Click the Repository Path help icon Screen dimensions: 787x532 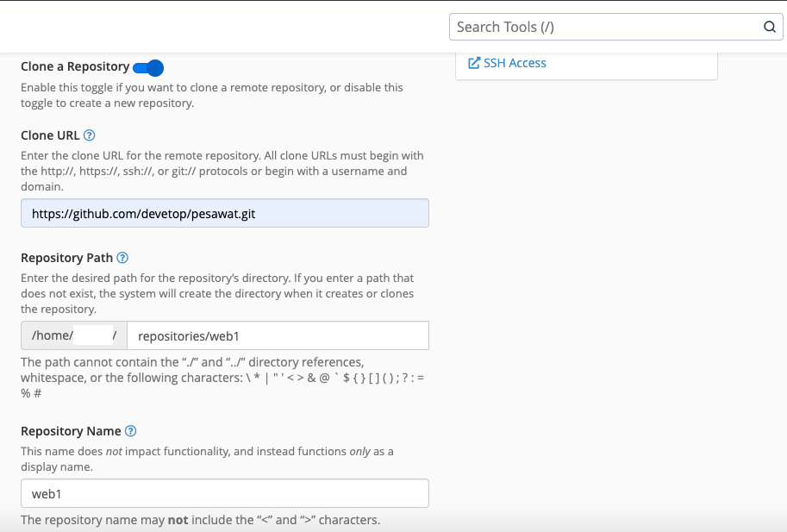click(122, 258)
